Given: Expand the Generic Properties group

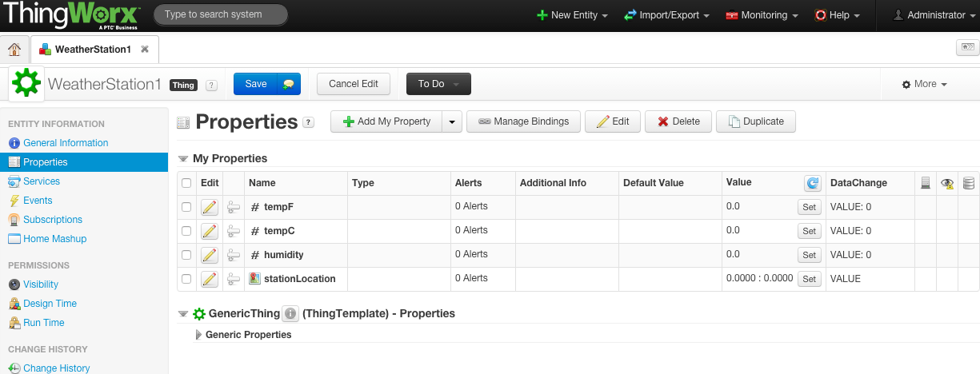Looking at the screenshot, I should point(199,335).
